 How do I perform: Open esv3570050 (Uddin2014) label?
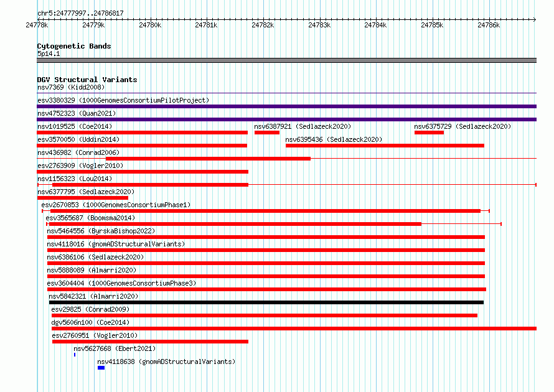78,139
